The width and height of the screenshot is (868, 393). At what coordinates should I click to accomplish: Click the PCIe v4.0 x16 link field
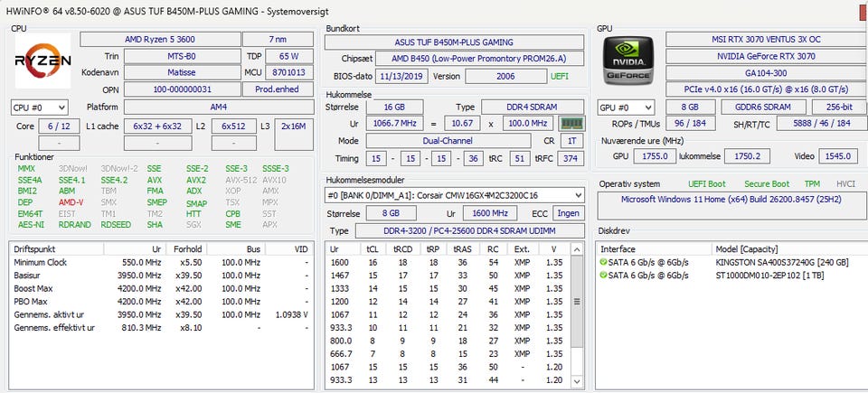pyautogui.click(x=766, y=89)
